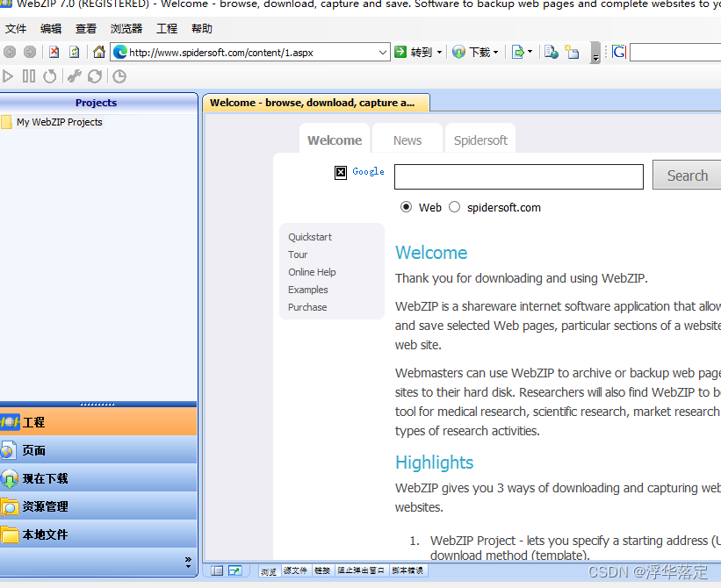Click the Google G search icon
Screen dimensions: 721x588
[619, 52]
